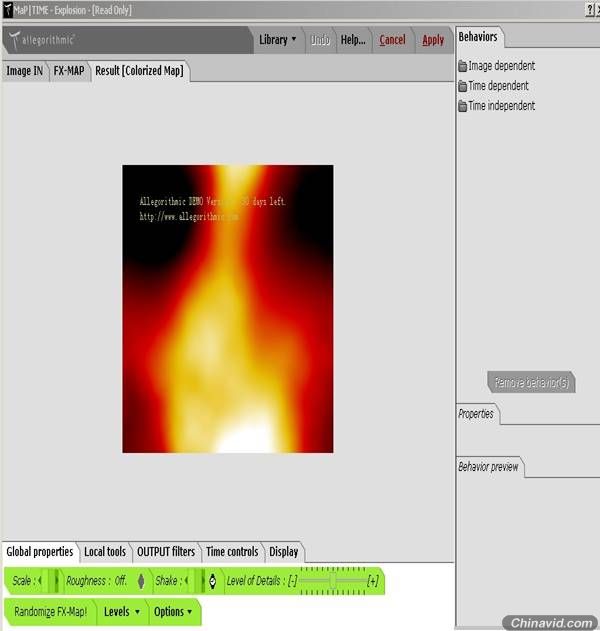Click the 'Scale :' label
The width and height of the screenshot is (600, 631).
pyautogui.click(x=24, y=580)
